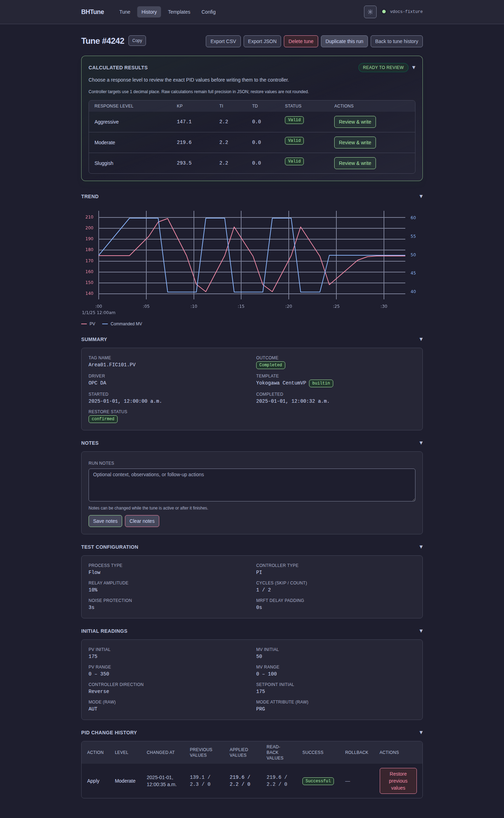Open the Config tab
Viewport: 504px width, 818px height.
click(x=209, y=12)
